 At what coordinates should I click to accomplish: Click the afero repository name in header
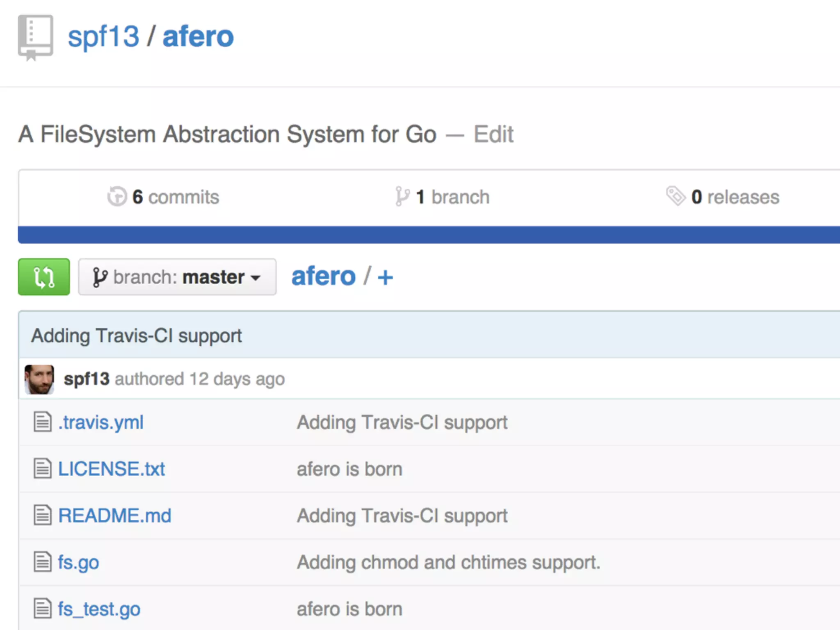coord(198,37)
